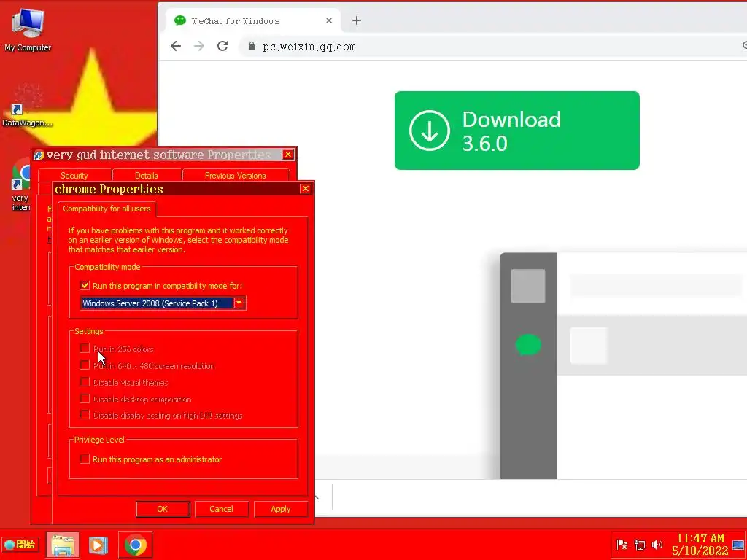Launch media player from the taskbar

tap(98, 545)
